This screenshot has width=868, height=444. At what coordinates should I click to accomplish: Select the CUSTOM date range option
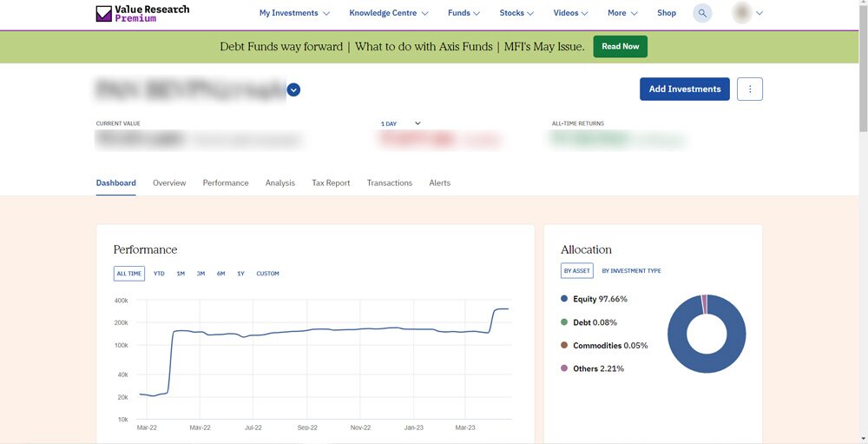tap(267, 274)
